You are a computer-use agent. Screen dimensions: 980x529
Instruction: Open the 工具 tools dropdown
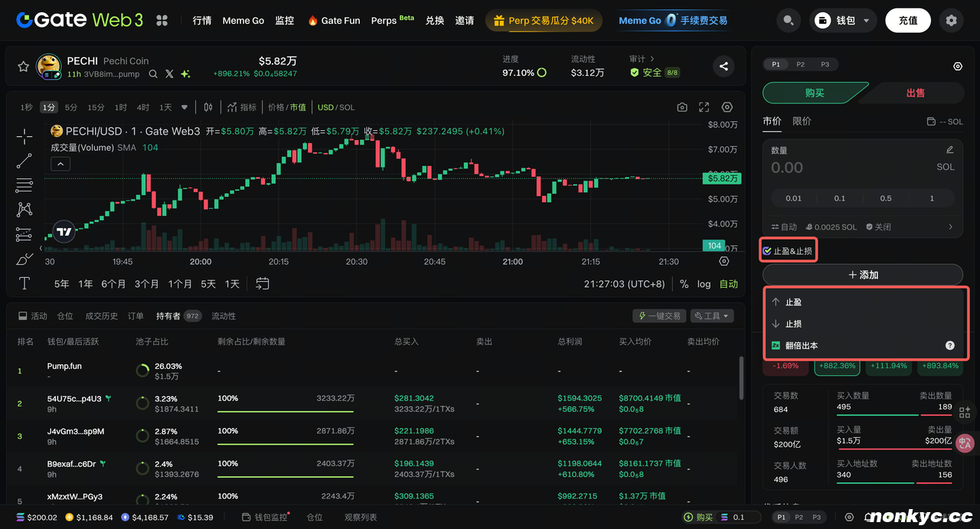coord(712,316)
